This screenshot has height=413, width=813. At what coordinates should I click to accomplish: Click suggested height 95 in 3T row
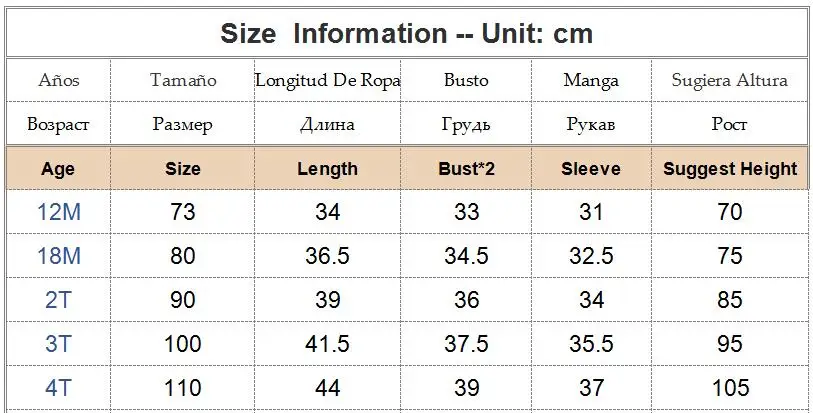pyautogui.click(x=730, y=344)
